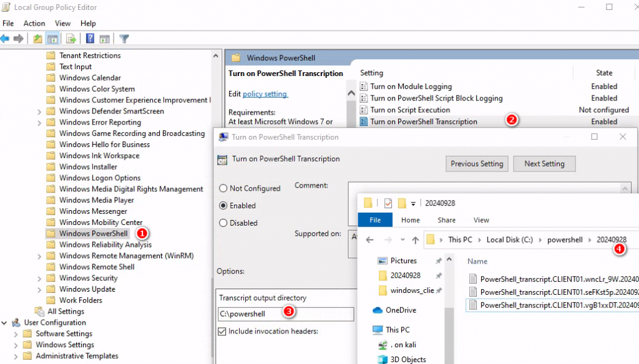
Task: Toggle the Show/Hide Action Pane icon
Action: tap(105, 39)
